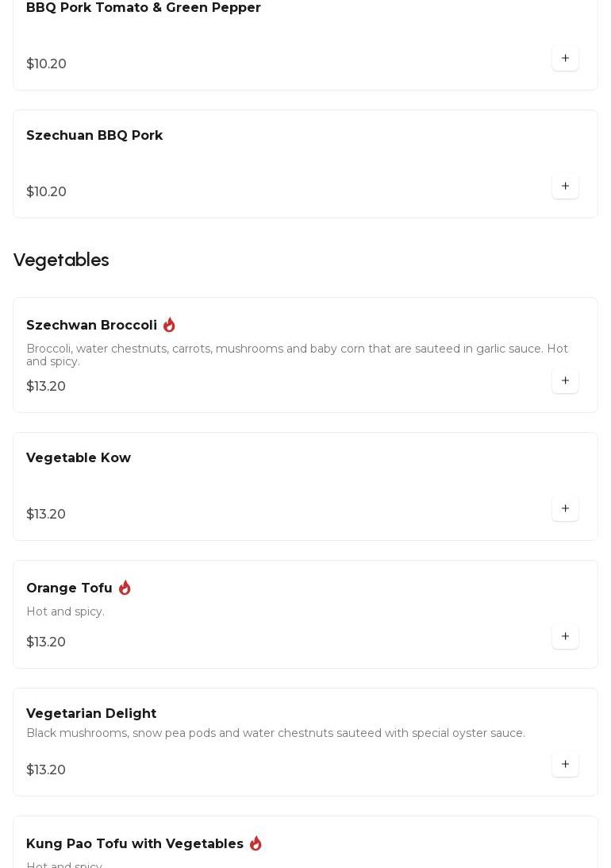Select the Orange Tofu item name

pos(69,588)
